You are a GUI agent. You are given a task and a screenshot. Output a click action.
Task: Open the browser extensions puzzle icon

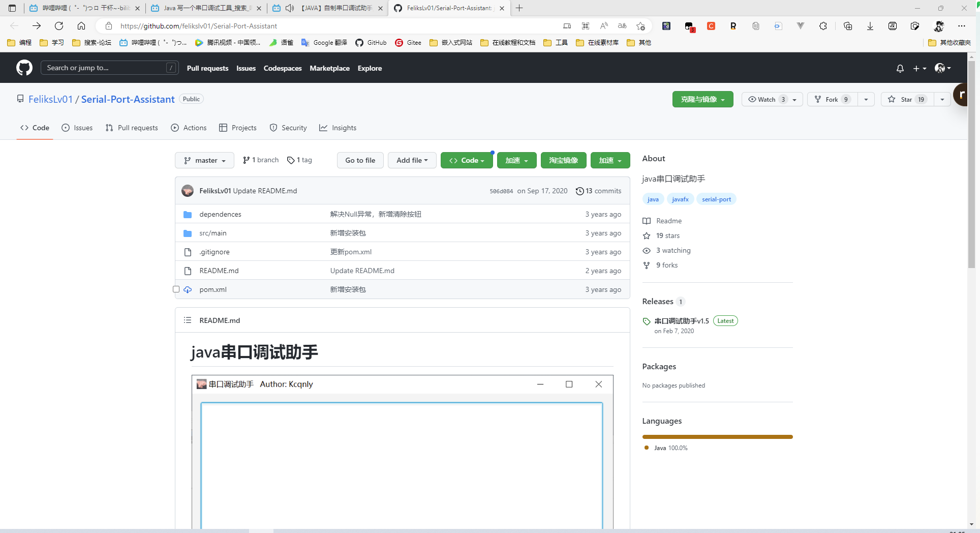pyautogui.click(x=823, y=26)
